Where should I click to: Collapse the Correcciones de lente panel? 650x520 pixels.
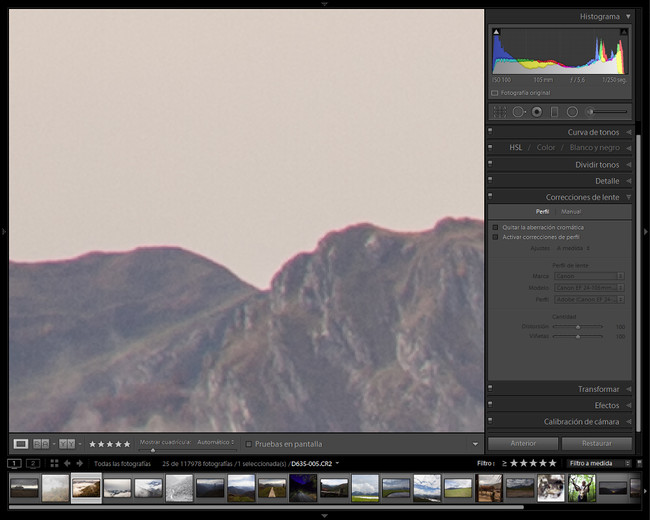(629, 197)
